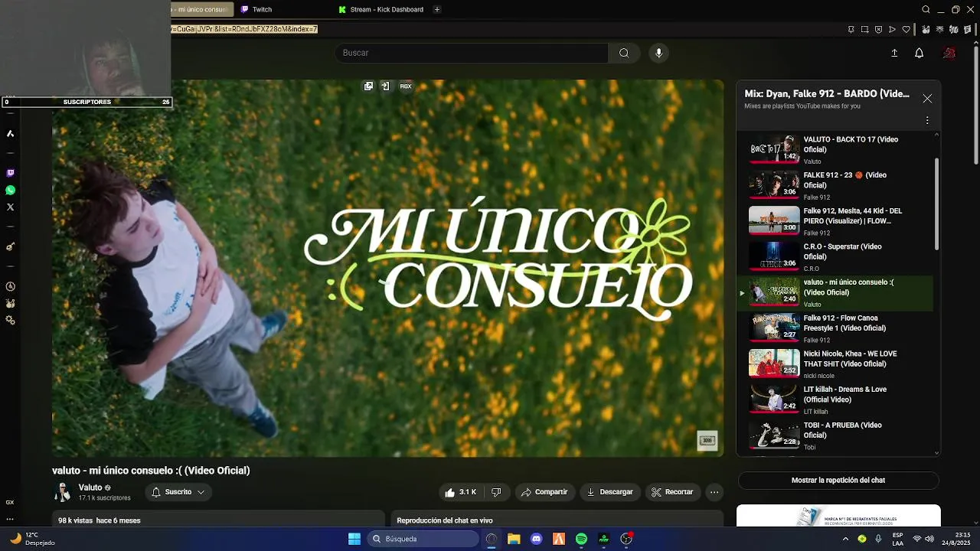980x551 pixels.
Task: Click the ESP LAA language indicator
Action: point(897,539)
